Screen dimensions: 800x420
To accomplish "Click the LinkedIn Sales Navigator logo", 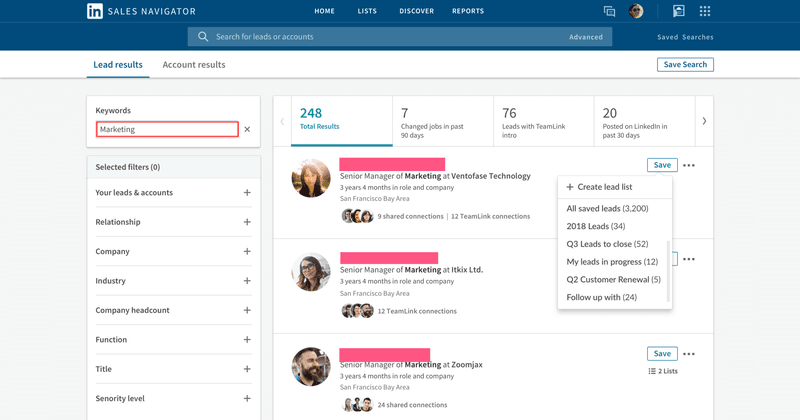I will pyautogui.click(x=141, y=11).
